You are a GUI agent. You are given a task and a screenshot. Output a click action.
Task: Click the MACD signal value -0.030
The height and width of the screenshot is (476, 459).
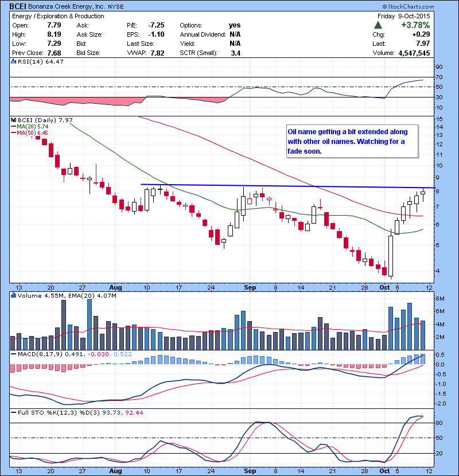point(98,354)
